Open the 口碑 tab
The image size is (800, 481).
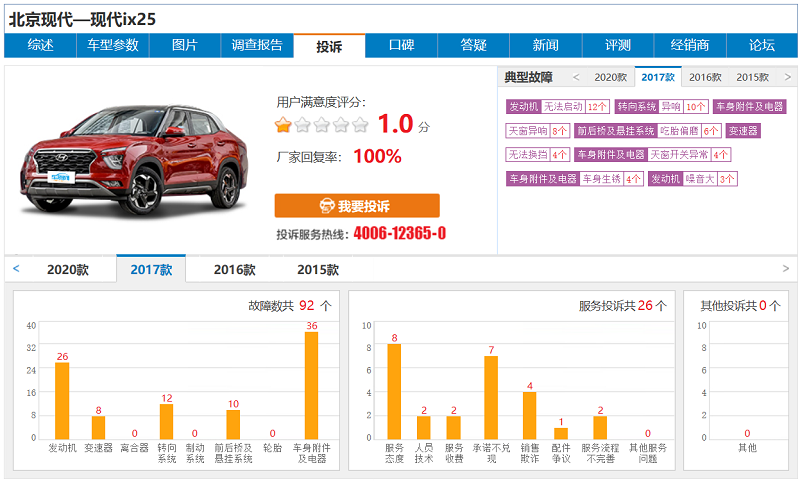(402, 45)
